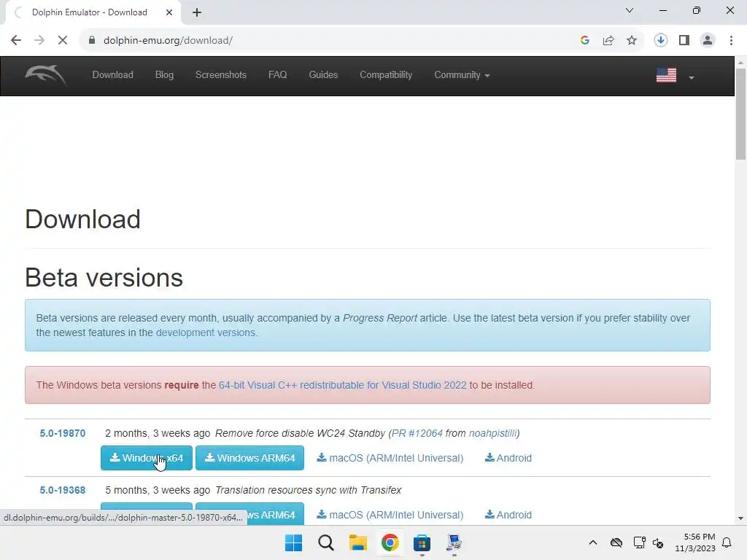The height and width of the screenshot is (560, 747).
Task: Click the OneDrive cloud tray icon
Action: [x=616, y=542]
